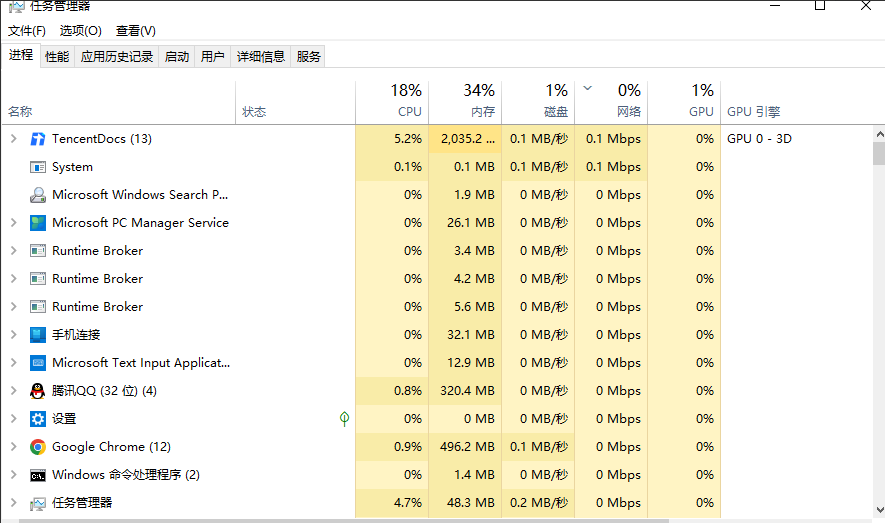Switch to the 详细信息 tab
The height and width of the screenshot is (523, 885).
(x=260, y=57)
